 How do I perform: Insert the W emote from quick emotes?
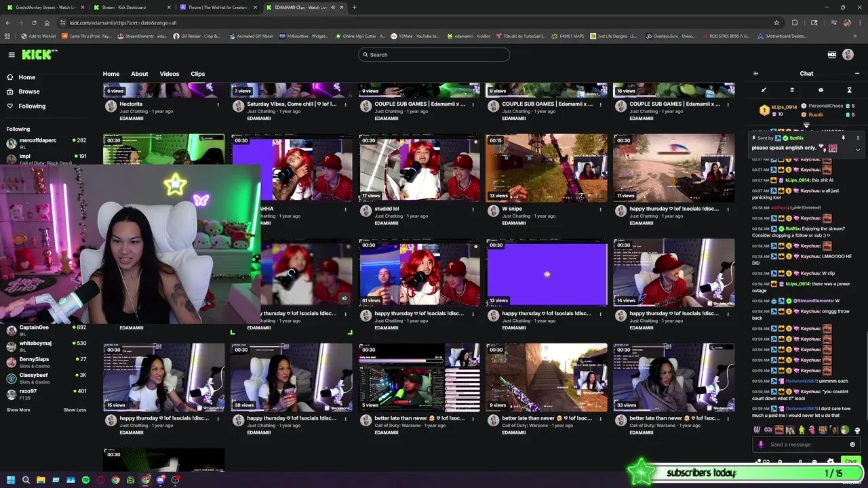(x=757, y=430)
